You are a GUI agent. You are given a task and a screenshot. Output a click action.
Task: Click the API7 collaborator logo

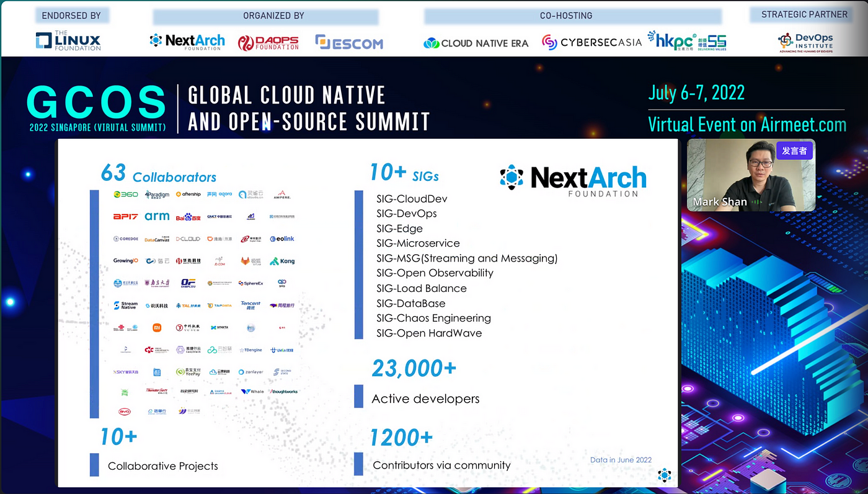point(125,216)
